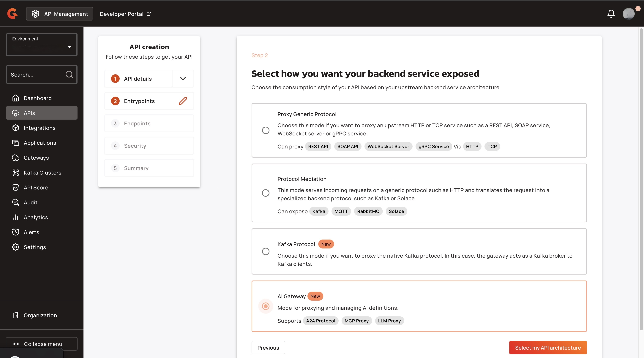Open Kafka Clusters from sidebar

pyautogui.click(x=42, y=173)
